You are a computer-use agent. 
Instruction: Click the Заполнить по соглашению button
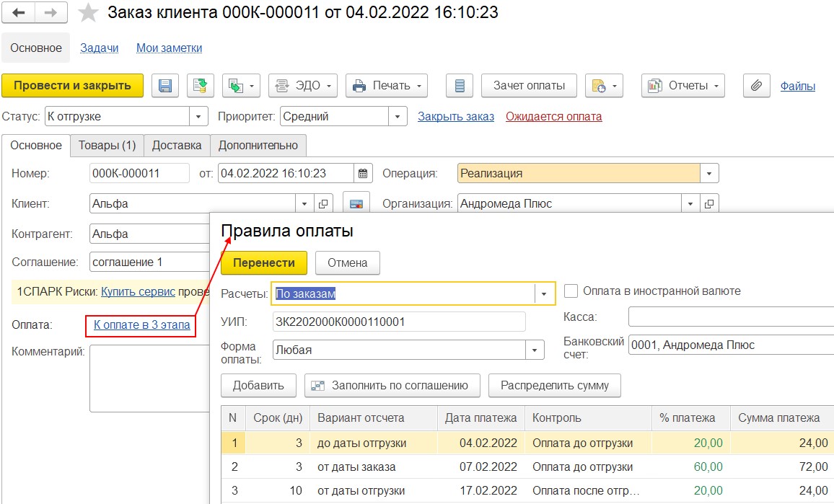tap(392, 386)
